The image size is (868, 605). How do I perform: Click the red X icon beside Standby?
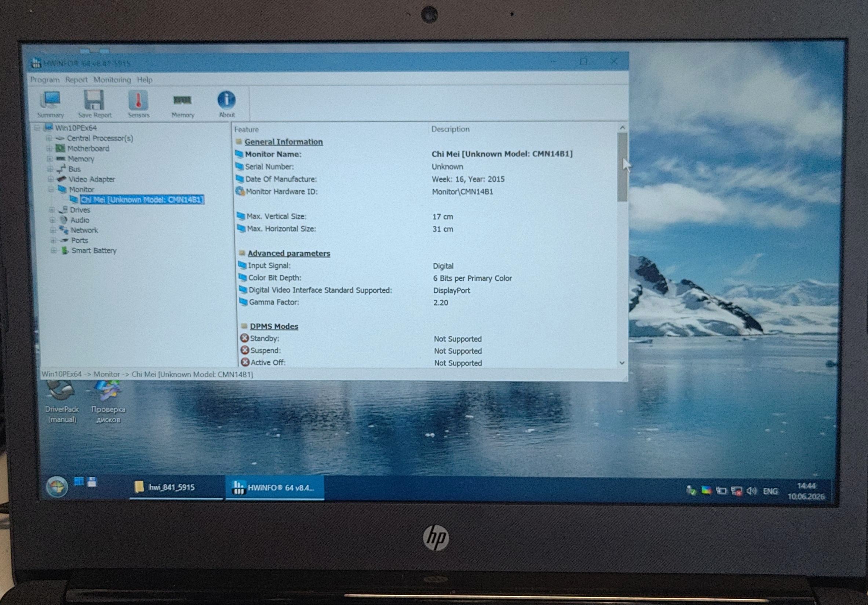click(x=245, y=338)
